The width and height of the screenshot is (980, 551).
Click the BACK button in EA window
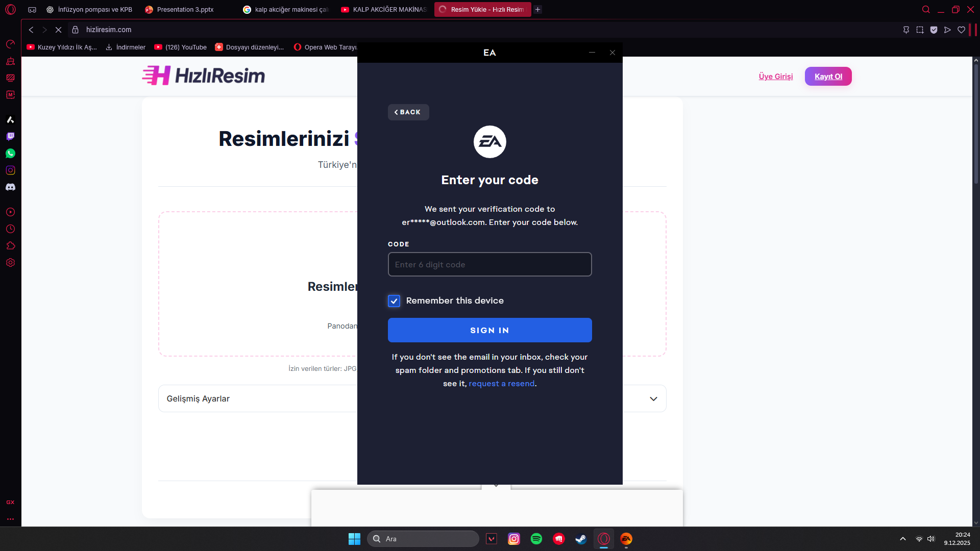pyautogui.click(x=408, y=112)
